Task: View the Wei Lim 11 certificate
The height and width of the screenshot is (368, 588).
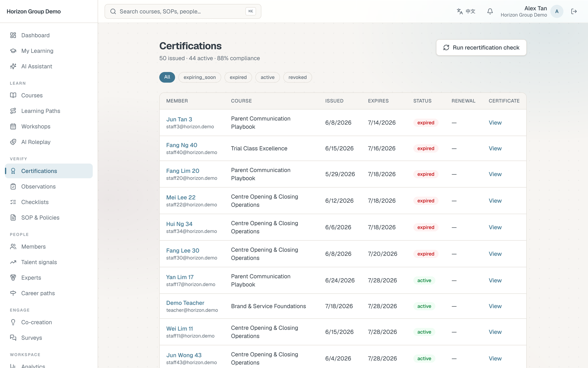Action: click(x=495, y=332)
